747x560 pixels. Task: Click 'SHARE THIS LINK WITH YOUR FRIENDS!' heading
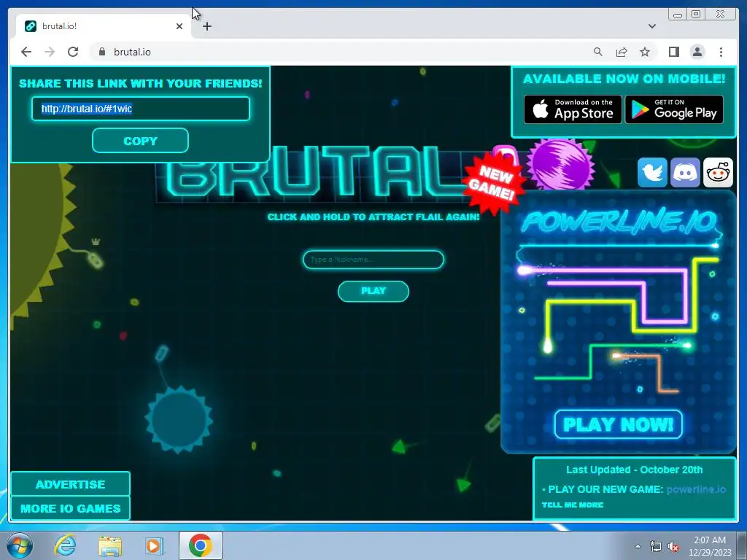[141, 83]
